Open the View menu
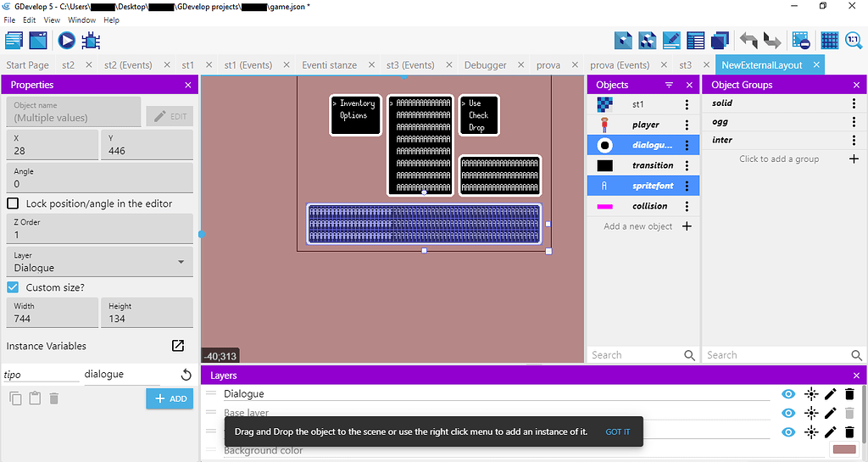The height and width of the screenshot is (462, 868). click(x=52, y=19)
